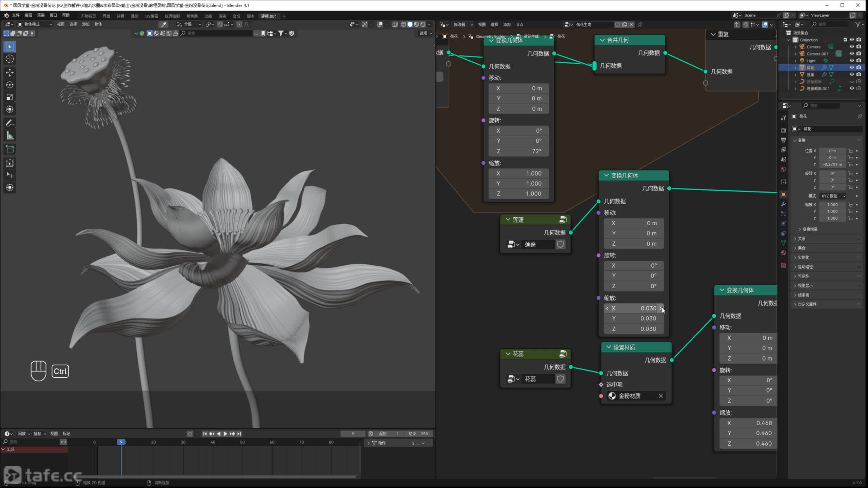Collapse the 合并几何 node
The image size is (868, 488).
(x=602, y=40)
